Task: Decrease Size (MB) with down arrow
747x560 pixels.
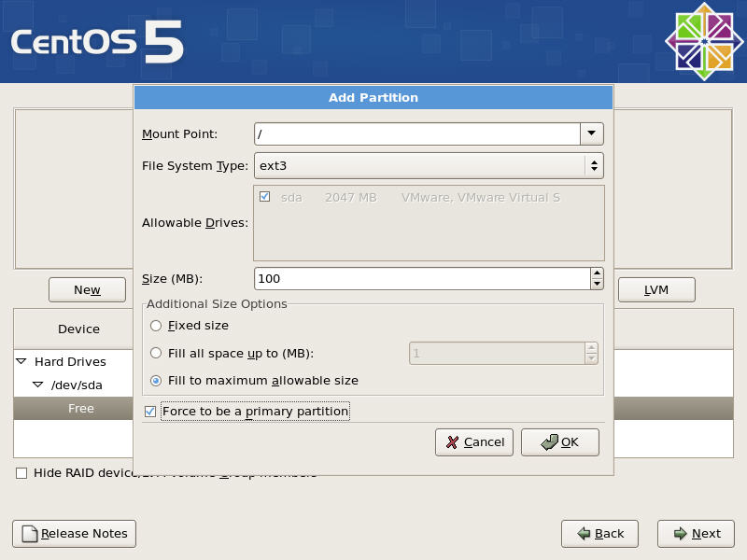Action: pos(597,284)
